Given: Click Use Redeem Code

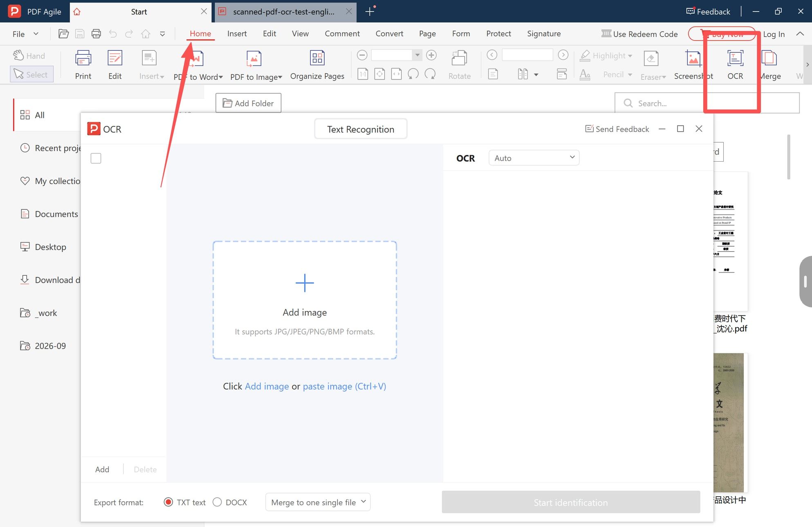Looking at the screenshot, I should click(639, 34).
